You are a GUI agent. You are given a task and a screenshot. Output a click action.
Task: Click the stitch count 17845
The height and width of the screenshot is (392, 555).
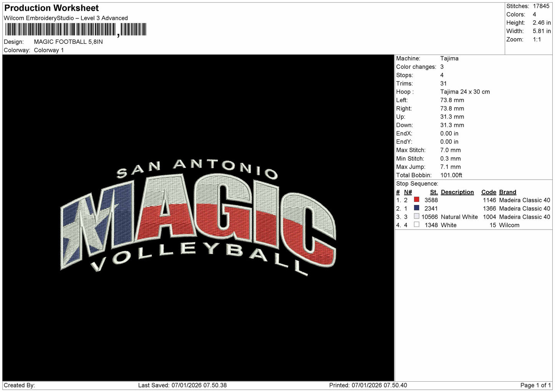click(541, 6)
